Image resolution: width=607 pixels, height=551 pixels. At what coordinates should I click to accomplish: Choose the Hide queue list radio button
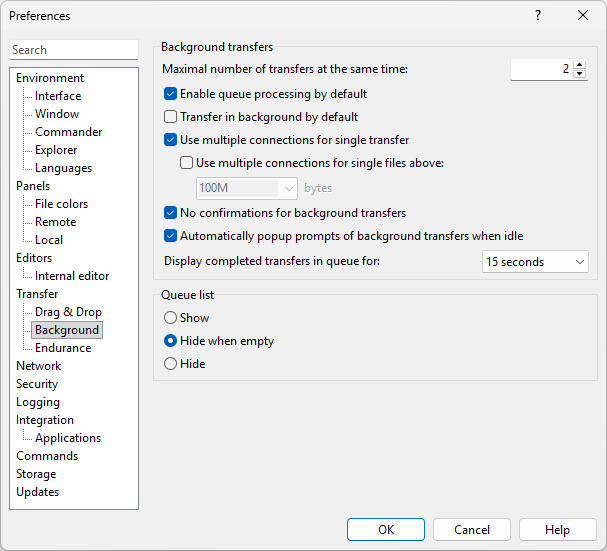(170, 364)
